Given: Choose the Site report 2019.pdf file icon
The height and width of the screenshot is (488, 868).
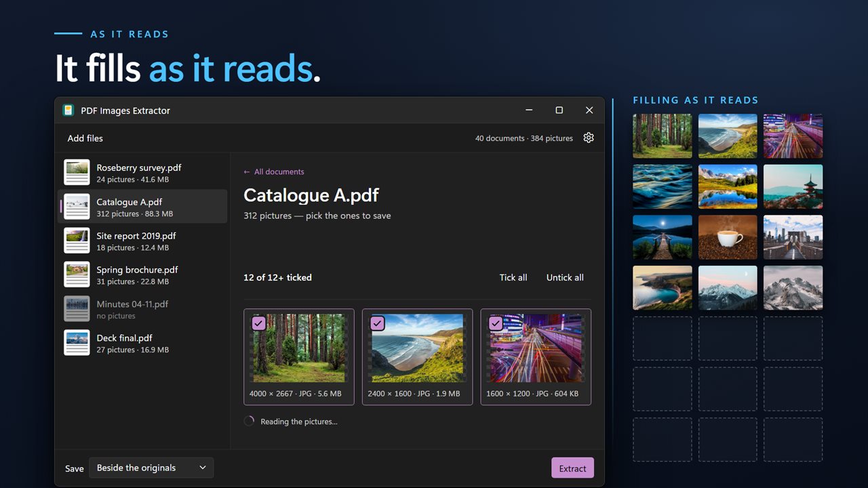Looking at the screenshot, I should click(77, 241).
